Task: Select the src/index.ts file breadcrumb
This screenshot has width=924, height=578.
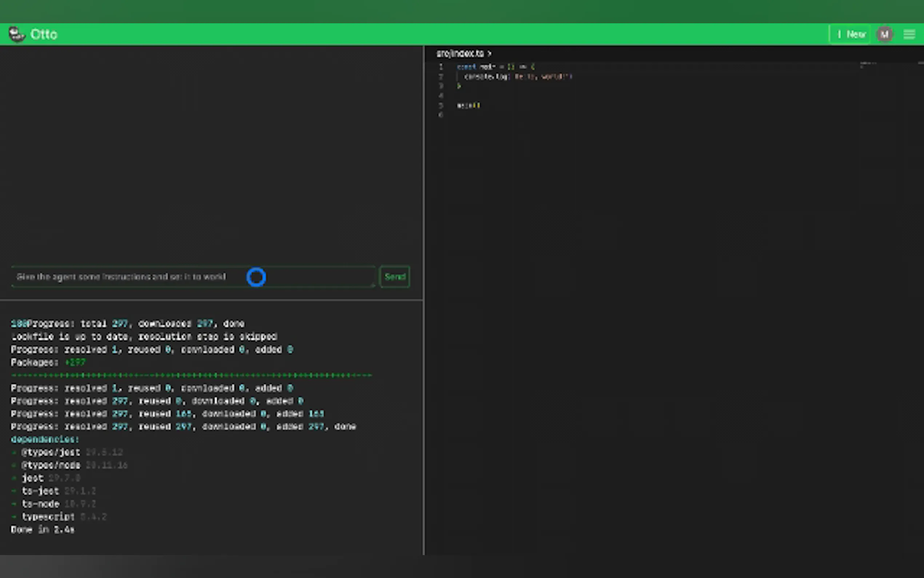Action: click(460, 54)
